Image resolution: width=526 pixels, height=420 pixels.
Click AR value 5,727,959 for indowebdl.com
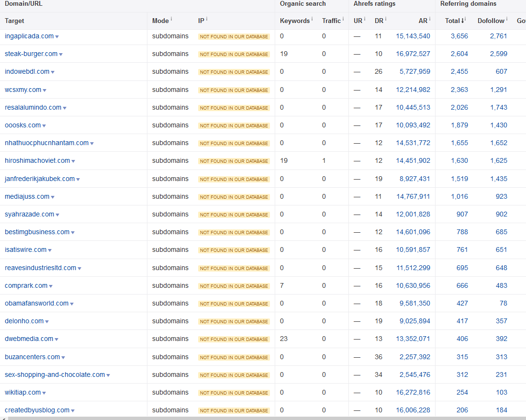click(x=414, y=71)
